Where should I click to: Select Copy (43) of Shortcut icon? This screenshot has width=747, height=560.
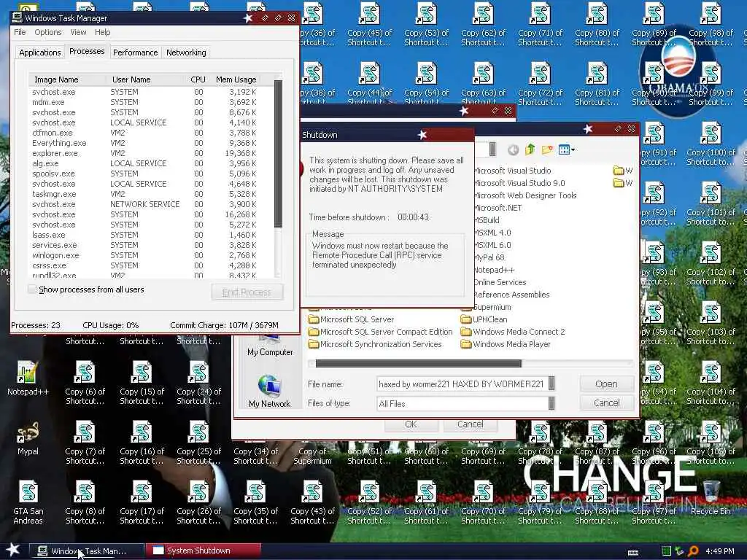312,502
